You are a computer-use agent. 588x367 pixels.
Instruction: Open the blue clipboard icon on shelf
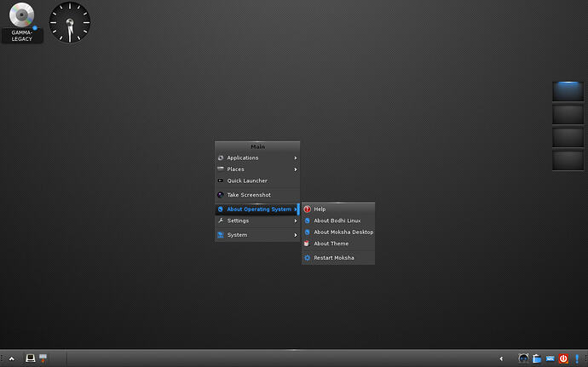click(x=537, y=358)
